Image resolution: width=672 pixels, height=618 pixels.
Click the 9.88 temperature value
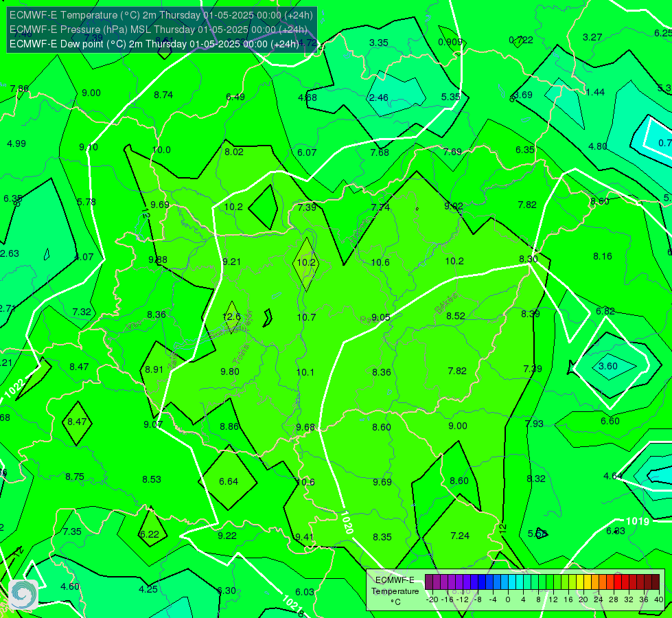158,260
